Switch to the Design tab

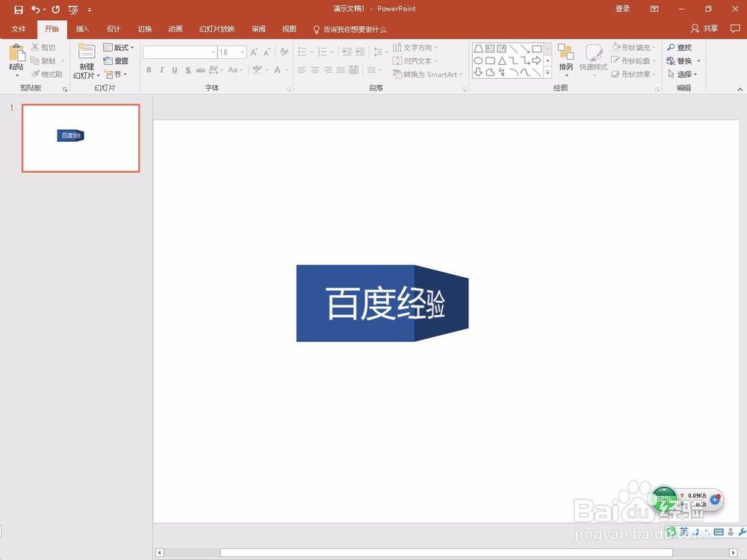(114, 29)
